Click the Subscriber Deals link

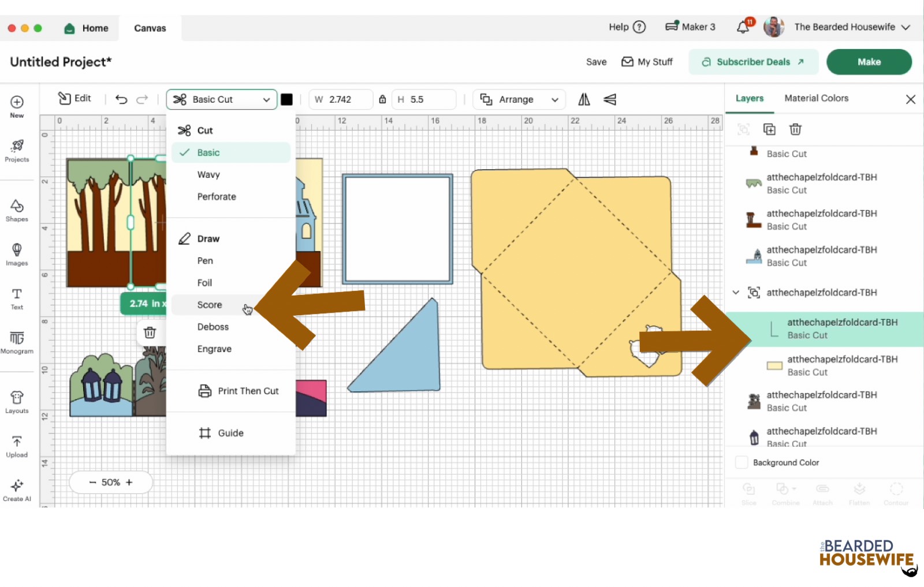753,62
